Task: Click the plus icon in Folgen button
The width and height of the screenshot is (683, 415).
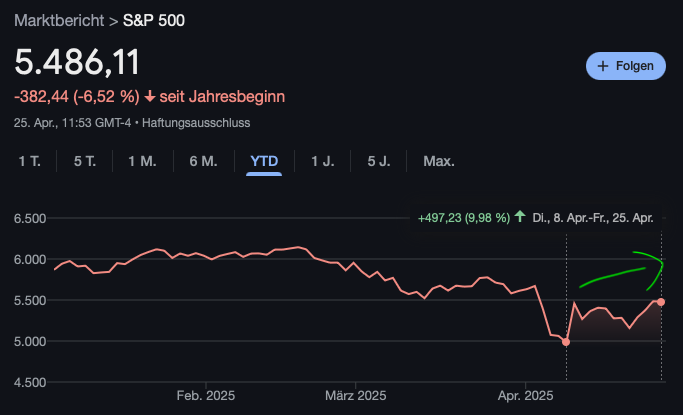Action: 603,66
